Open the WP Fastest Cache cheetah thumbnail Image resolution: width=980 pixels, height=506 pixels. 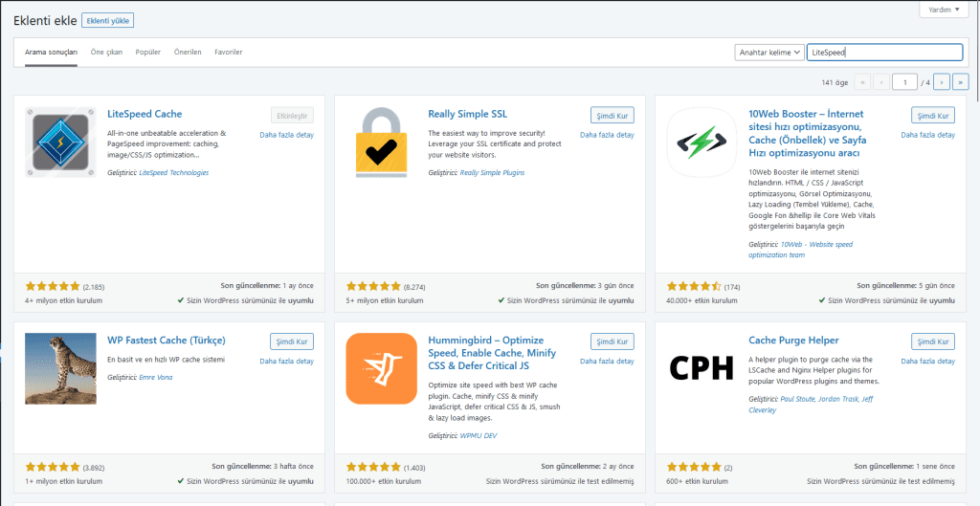pos(60,368)
